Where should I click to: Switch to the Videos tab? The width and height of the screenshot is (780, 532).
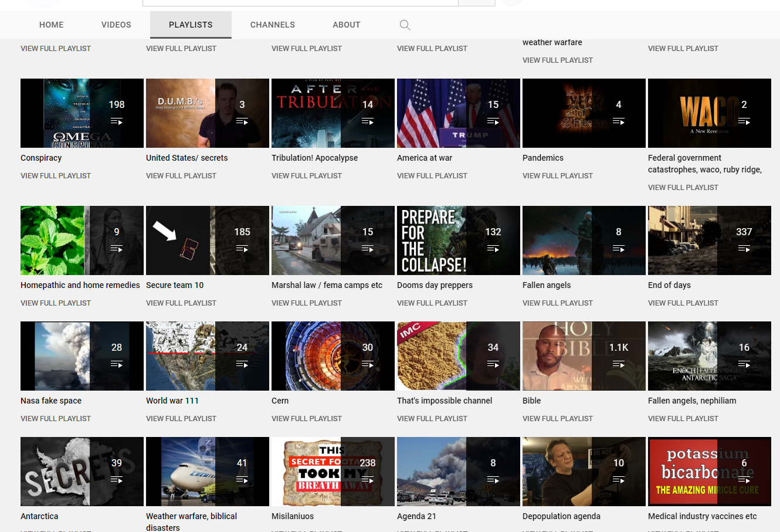pyautogui.click(x=116, y=25)
